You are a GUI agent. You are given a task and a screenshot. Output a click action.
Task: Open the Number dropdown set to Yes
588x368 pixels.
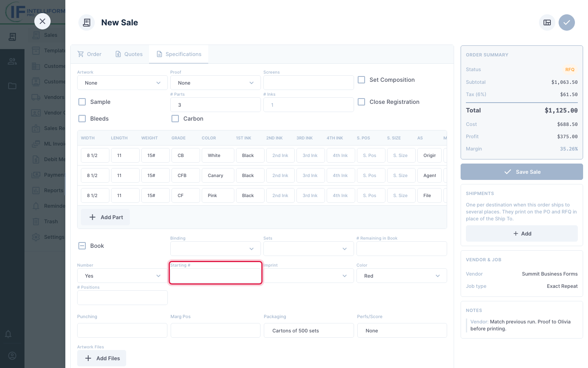(x=122, y=276)
